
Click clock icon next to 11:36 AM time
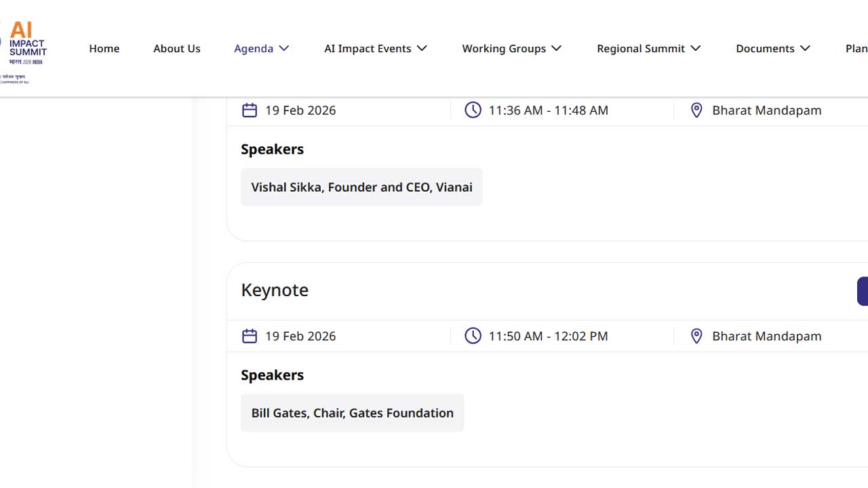pos(473,110)
